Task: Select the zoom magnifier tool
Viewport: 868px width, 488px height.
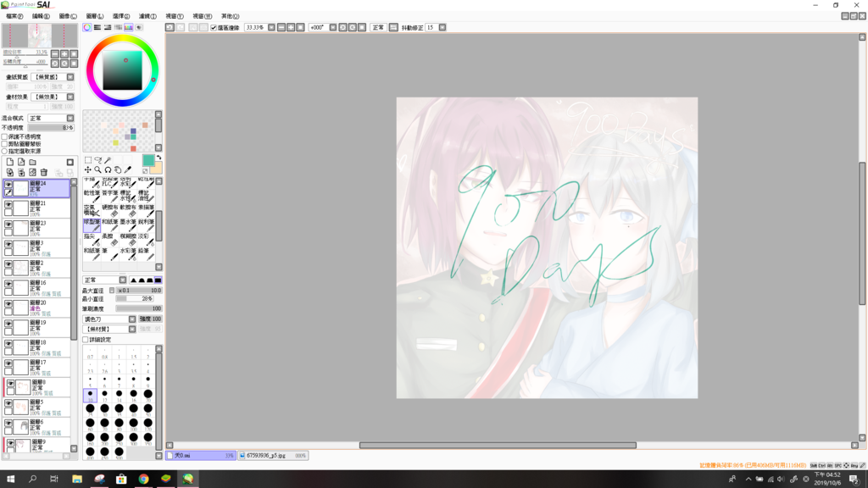Action: [x=98, y=169]
